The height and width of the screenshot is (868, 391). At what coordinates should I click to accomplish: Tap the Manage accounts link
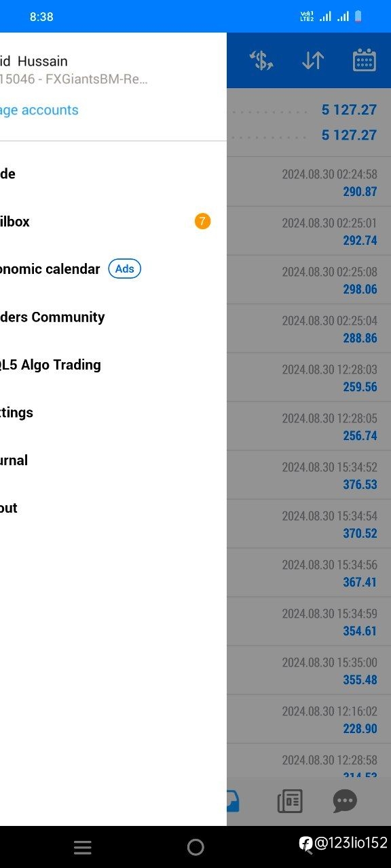coord(39,110)
